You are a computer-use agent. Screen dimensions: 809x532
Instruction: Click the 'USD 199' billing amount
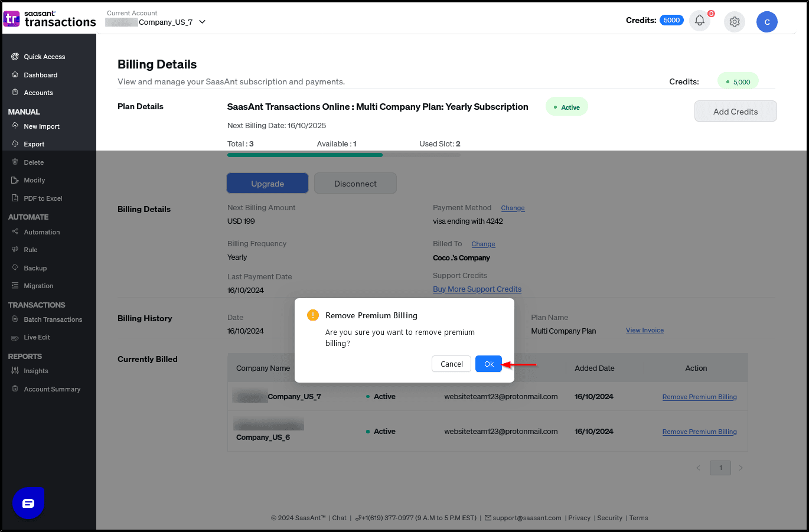coord(241,221)
